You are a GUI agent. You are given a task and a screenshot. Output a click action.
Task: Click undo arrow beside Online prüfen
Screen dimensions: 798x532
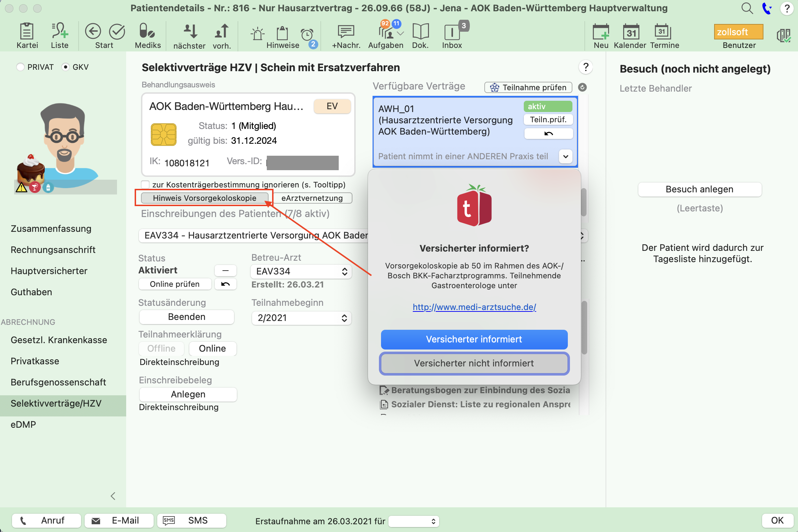click(x=226, y=284)
